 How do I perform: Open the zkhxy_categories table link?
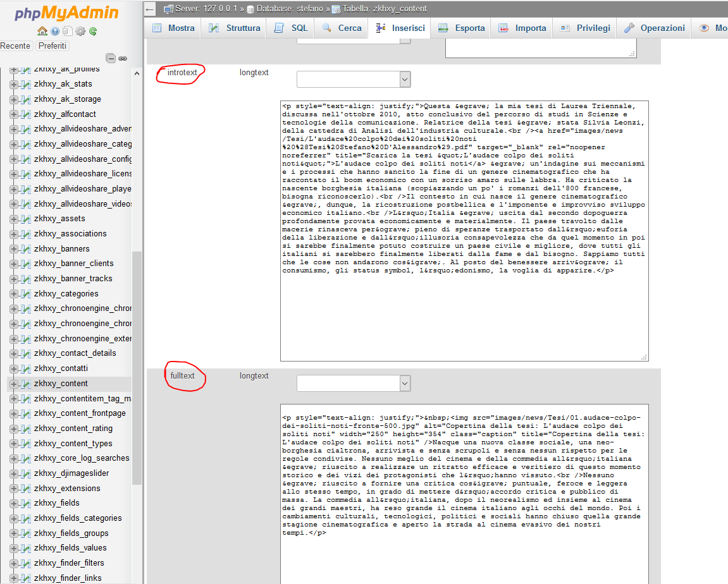pyautogui.click(x=66, y=294)
